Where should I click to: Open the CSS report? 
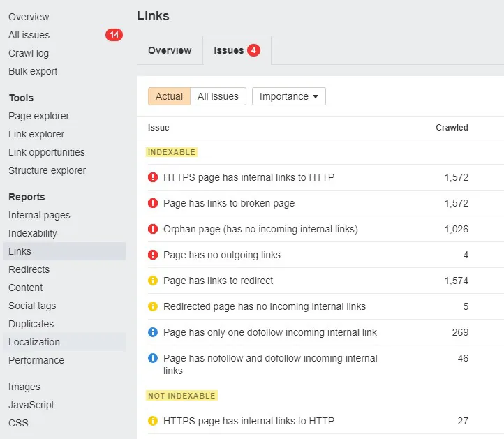pyautogui.click(x=18, y=423)
